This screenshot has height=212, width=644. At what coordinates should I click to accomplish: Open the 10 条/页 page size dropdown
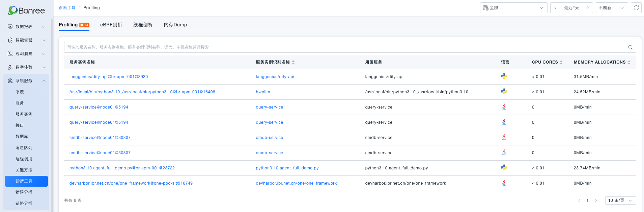620,201
